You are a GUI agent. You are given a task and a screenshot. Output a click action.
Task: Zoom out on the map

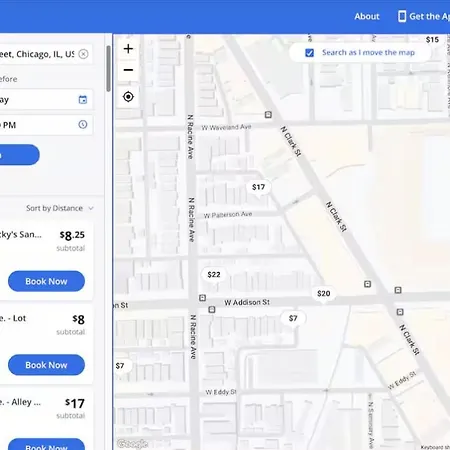(x=128, y=70)
